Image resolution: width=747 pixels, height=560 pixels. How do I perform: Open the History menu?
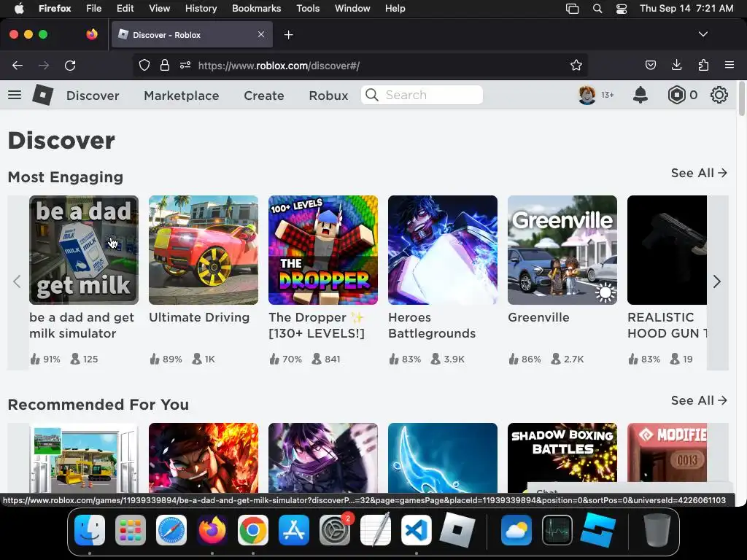point(201,8)
